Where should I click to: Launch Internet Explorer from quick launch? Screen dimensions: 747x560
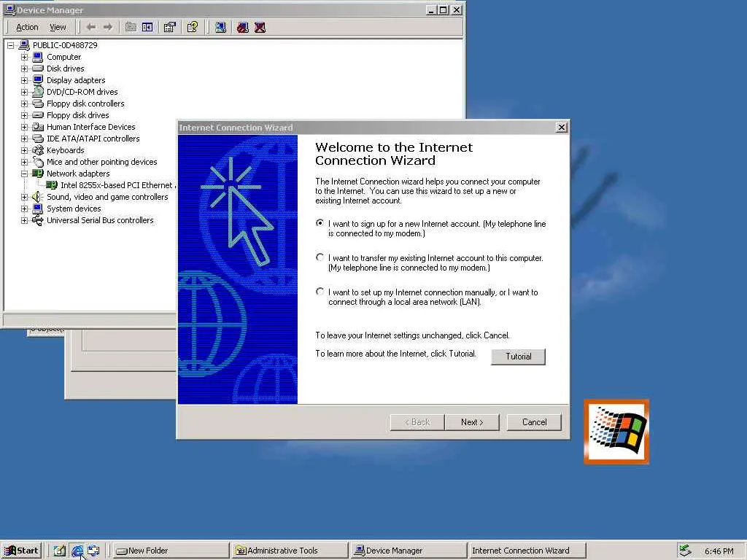pos(77,551)
